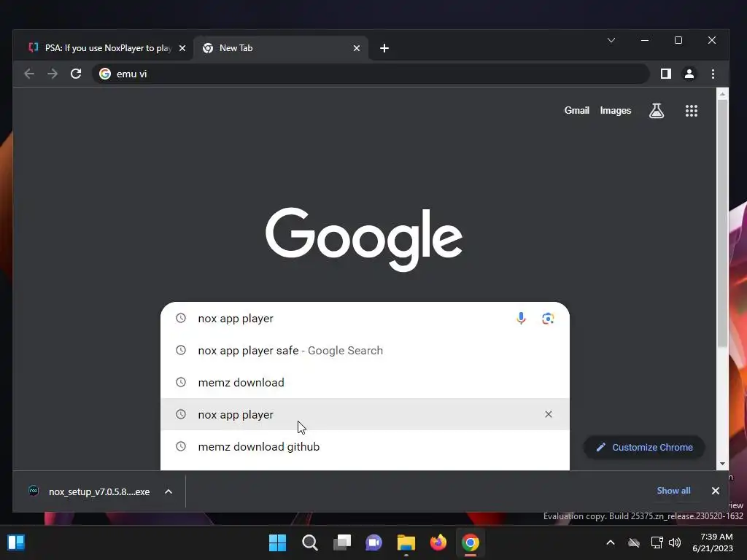
Task: Remove the highlighted 'nox app player' suggestion
Action: point(549,414)
